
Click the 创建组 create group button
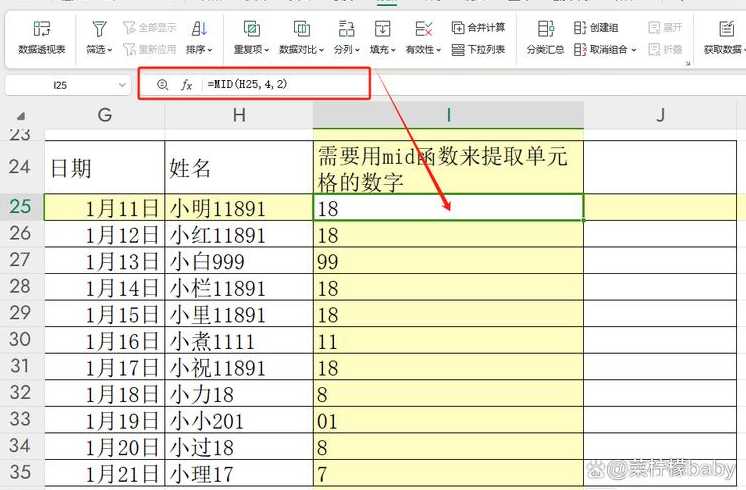596,28
